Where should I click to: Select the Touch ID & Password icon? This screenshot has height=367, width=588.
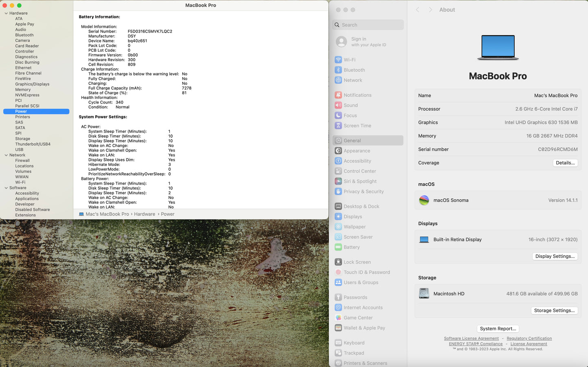[x=338, y=273]
